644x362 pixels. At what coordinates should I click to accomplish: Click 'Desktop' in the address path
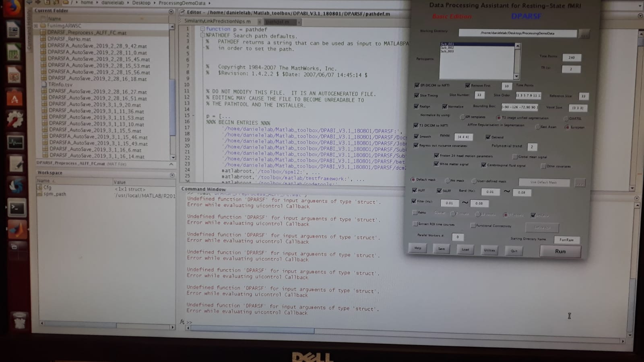tap(141, 3)
